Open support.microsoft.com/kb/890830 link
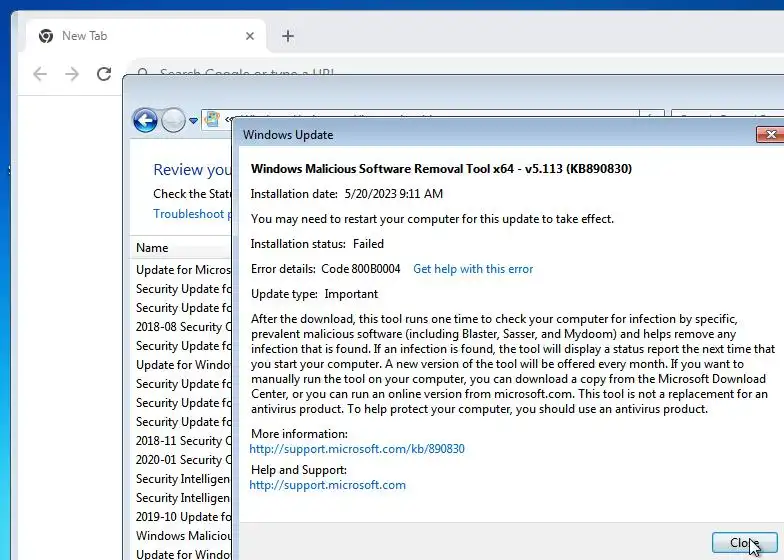This screenshot has width=784, height=560. pos(357,448)
